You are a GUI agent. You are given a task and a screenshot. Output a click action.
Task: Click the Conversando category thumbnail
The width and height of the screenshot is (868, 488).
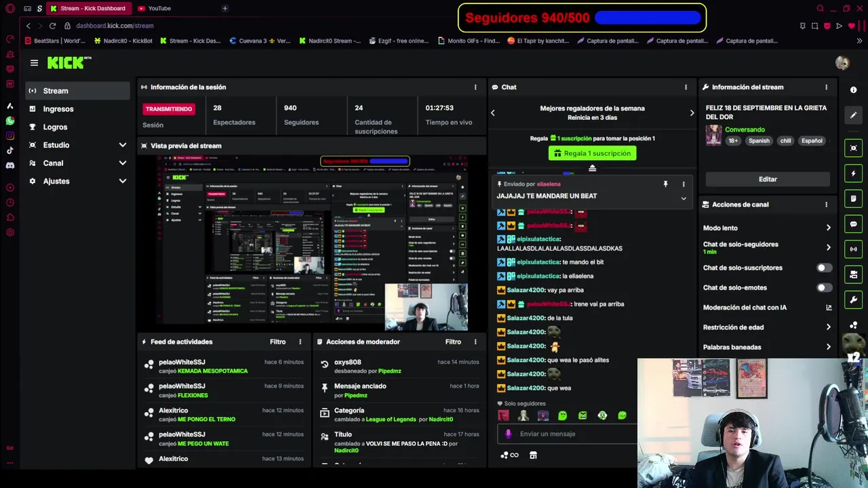[713, 135]
